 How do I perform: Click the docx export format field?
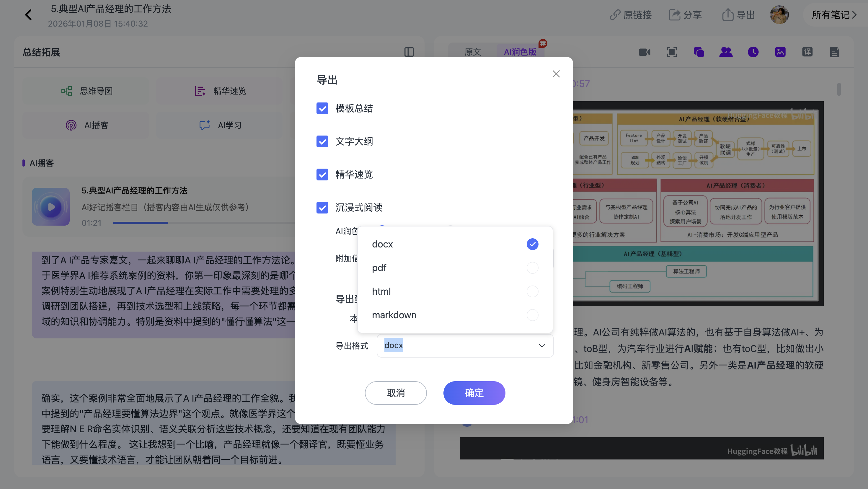[465, 346]
